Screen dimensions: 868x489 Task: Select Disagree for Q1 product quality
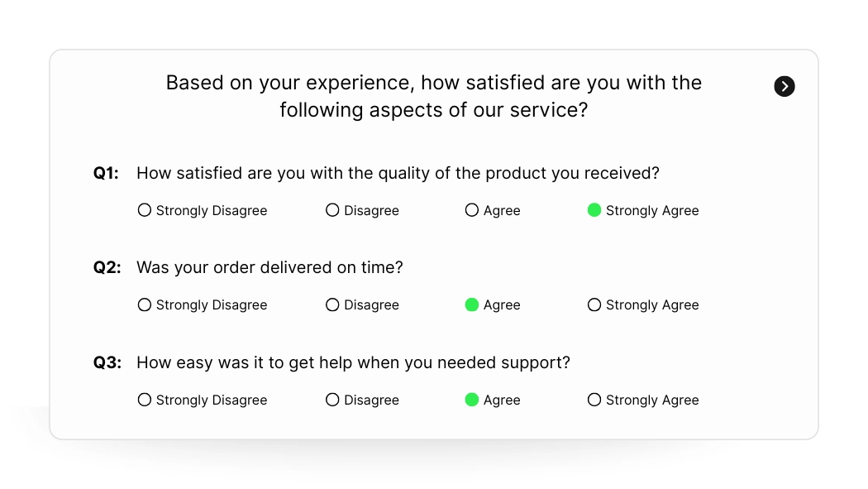pyautogui.click(x=332, y=210)
